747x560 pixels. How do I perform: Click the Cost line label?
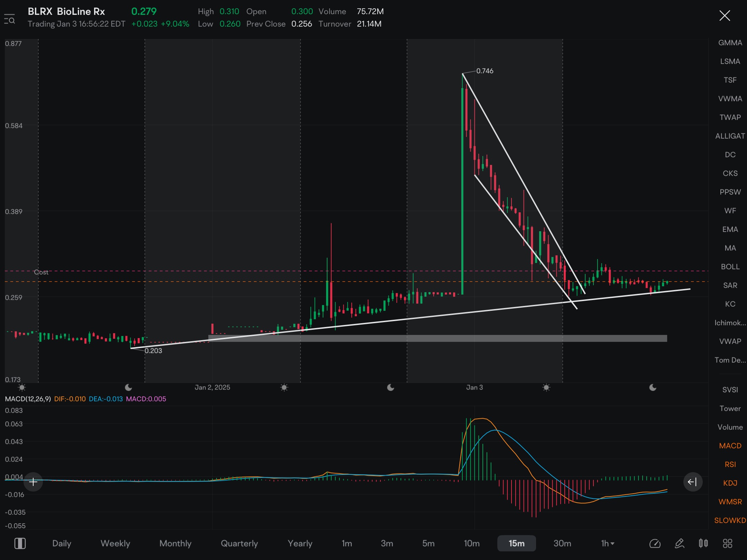coord(41,272)
